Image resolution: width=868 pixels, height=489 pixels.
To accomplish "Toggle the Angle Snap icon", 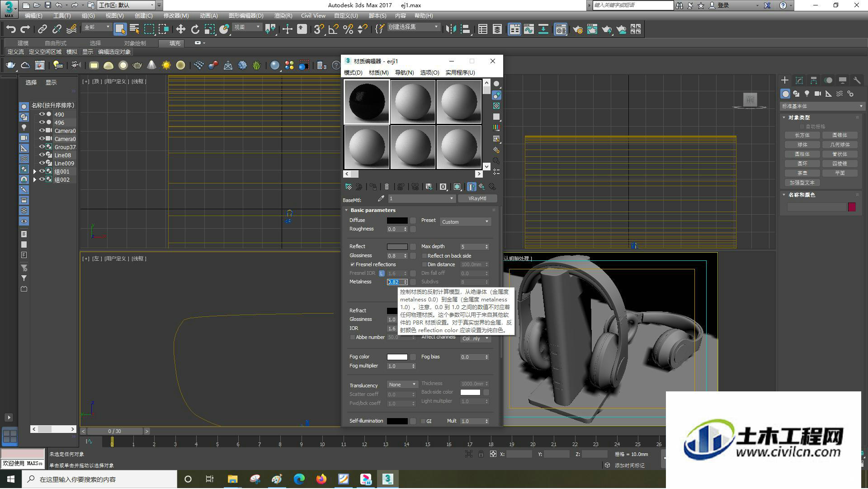I will 334,29.
